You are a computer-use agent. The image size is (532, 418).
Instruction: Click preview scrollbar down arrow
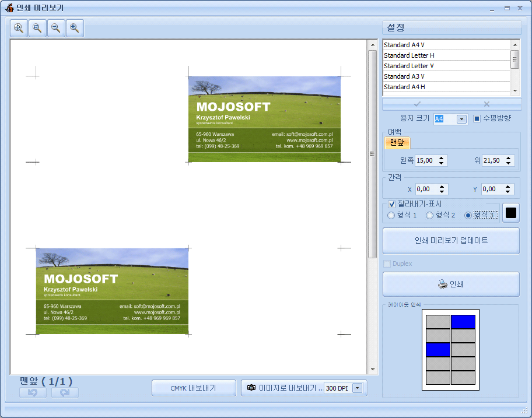click(373, 370)
